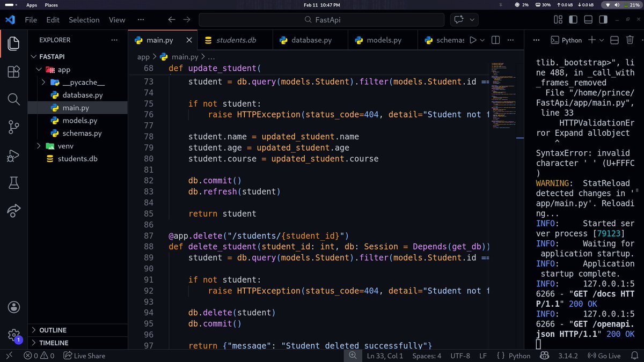This screenshot has height=362, width=644.
Task: Open the Accounts icon in activity bar
Action: (13, 307)
